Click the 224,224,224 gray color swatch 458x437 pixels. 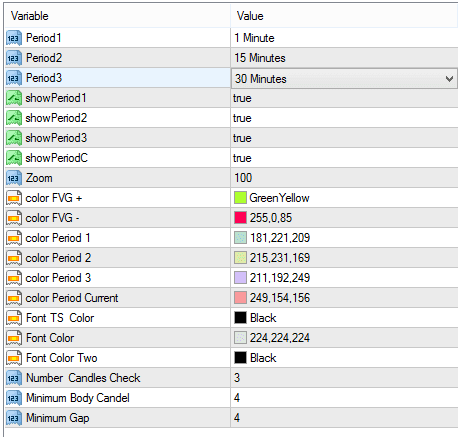click(240, 338)
